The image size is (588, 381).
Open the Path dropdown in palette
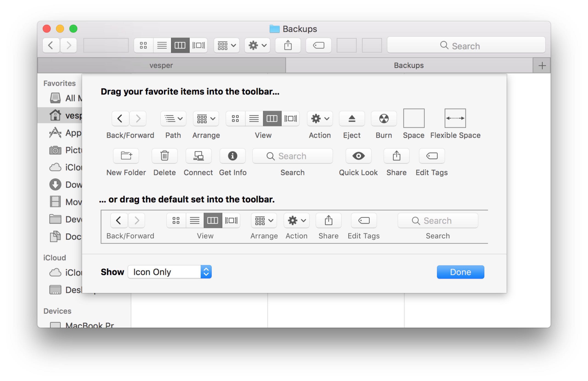click(173, 119)
